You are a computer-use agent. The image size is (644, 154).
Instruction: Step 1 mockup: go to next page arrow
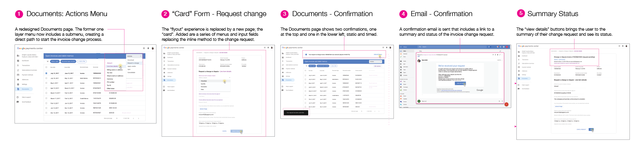[138, 118]
